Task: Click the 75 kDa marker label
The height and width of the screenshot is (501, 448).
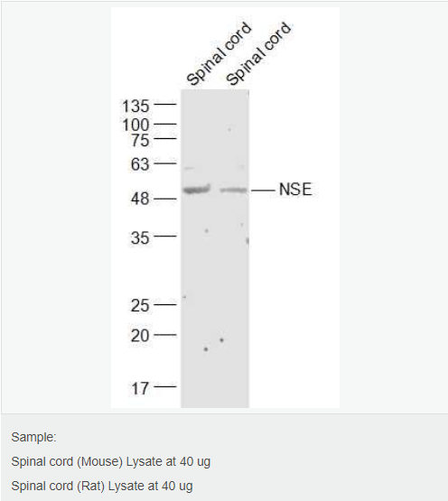Action: [x=140, y=140]
